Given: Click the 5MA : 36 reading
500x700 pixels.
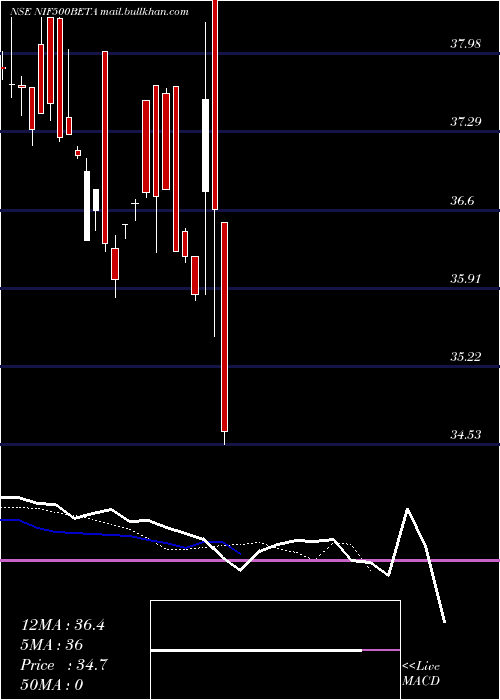Looking at the screenshot, I should click(52, 645).
